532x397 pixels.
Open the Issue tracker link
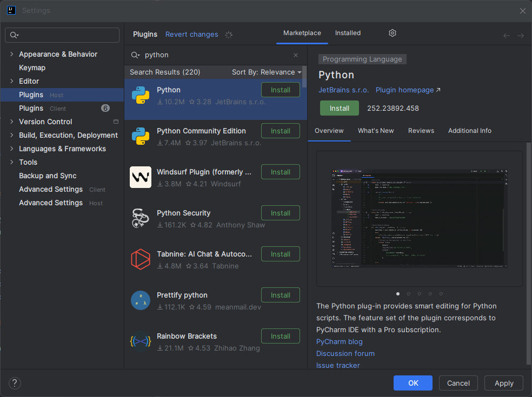click(x=338, y=365)
